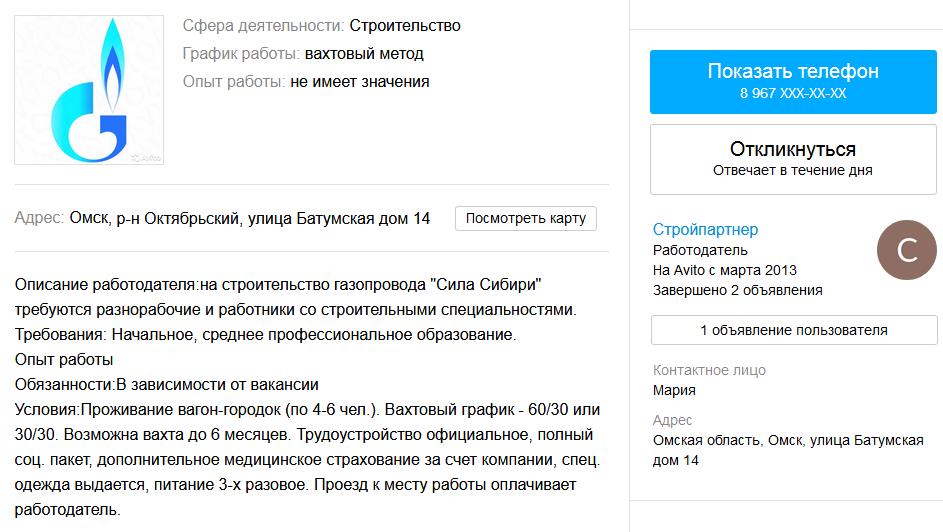Click contact person name "Мария"
The height and width of the screenshot is (532, 943).
674,390
